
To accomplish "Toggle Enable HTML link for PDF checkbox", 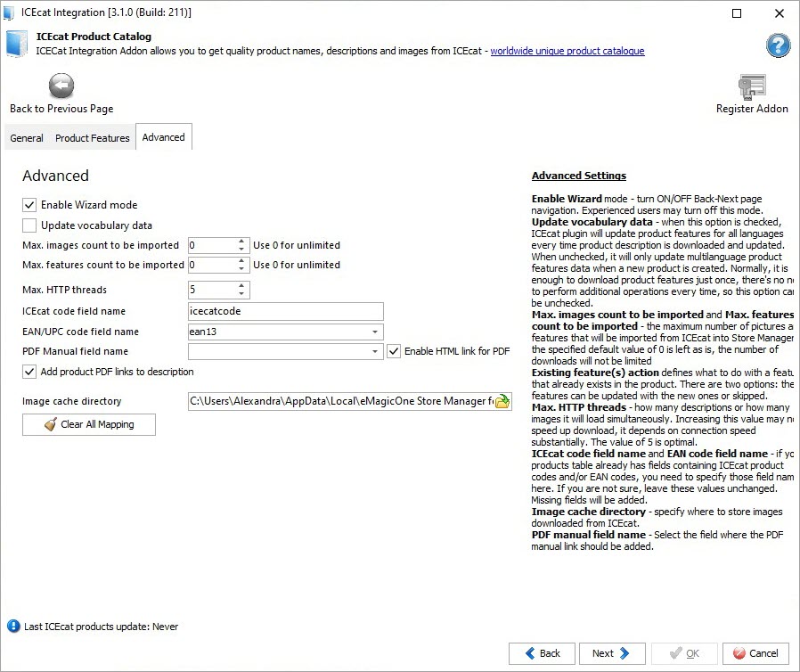I will pos(394,351).
